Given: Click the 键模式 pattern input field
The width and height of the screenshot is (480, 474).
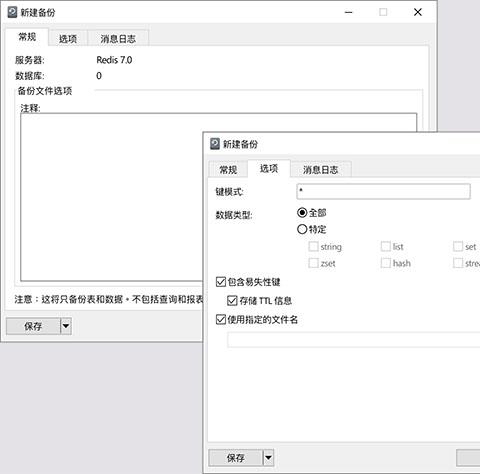Looking at the screenshot, I should (x=383, y=192).
